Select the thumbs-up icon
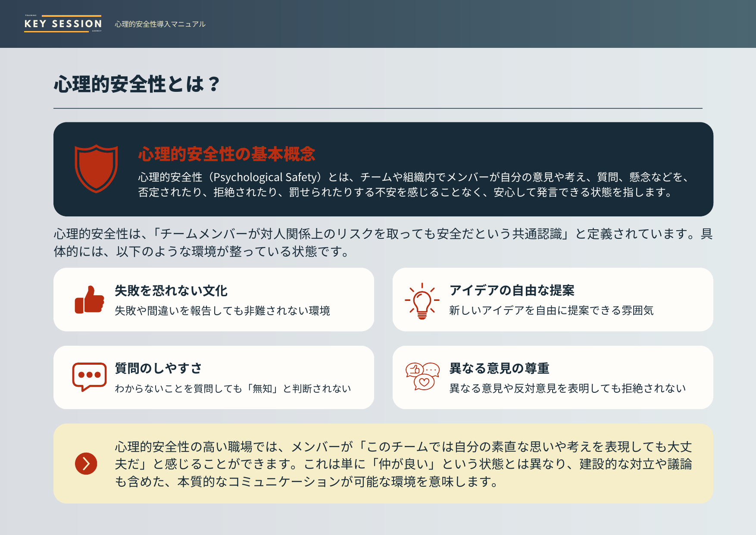The height and width of the screenshot is (535, 756). pyautogui.click(x=89, y=299)
